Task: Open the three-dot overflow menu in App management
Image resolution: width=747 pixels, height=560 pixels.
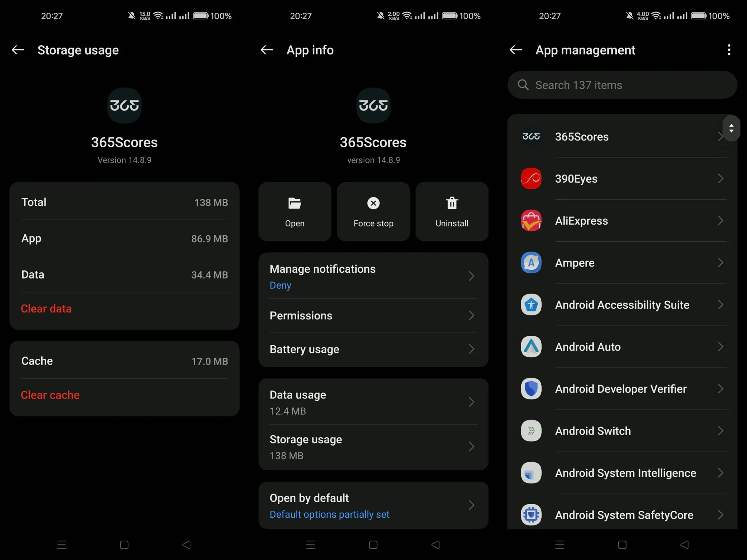Action: pos(729,50)
